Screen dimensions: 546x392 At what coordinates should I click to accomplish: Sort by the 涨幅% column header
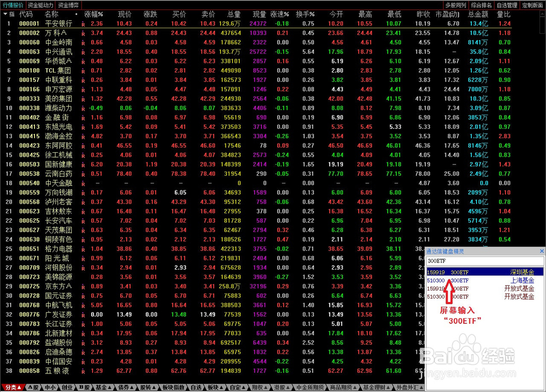(94, 14)
